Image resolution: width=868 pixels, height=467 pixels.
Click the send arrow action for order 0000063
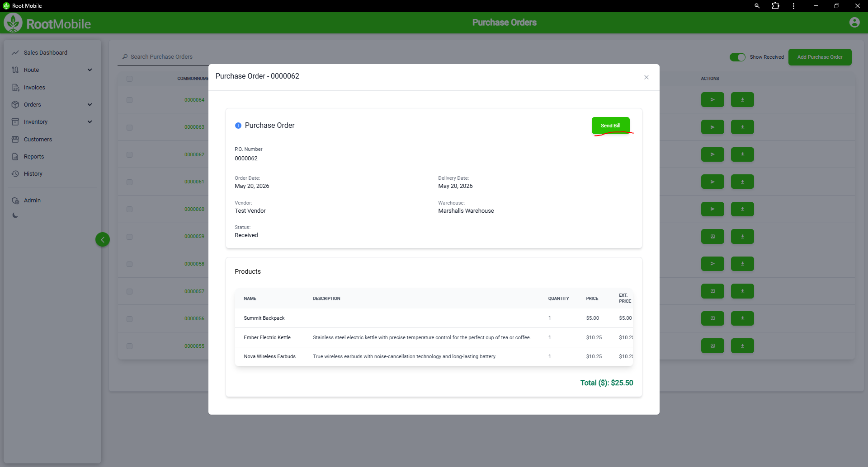pos(712,127)
